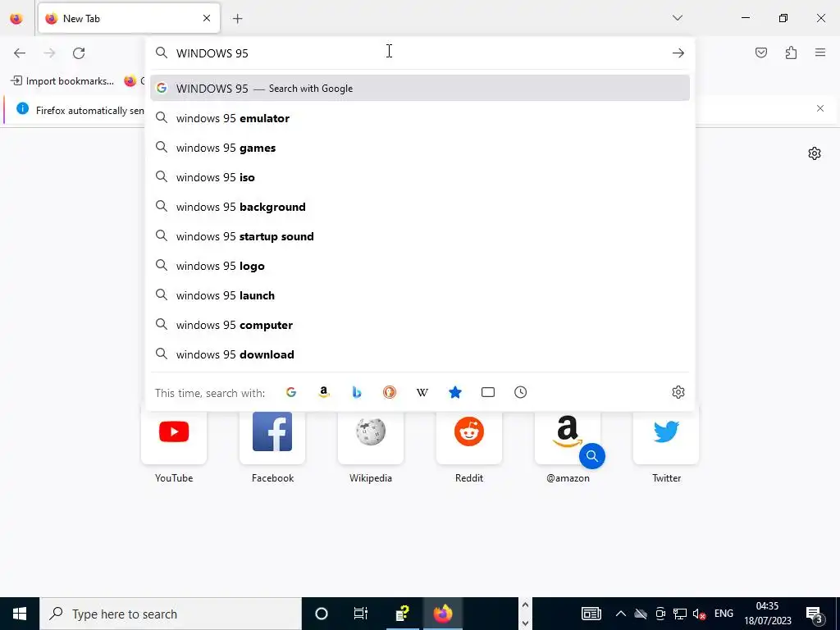Reload the current page
Viewport: 840px width, 630px height.
[x=79, y=53]
